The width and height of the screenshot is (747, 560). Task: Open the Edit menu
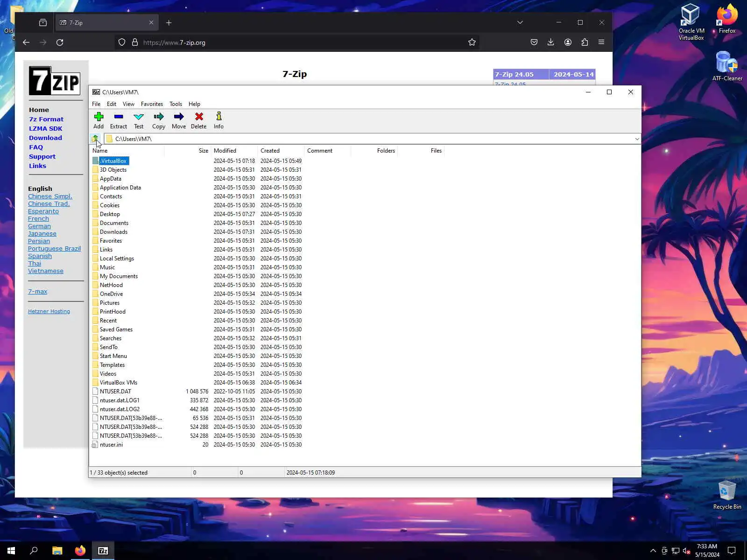point(112,104)
